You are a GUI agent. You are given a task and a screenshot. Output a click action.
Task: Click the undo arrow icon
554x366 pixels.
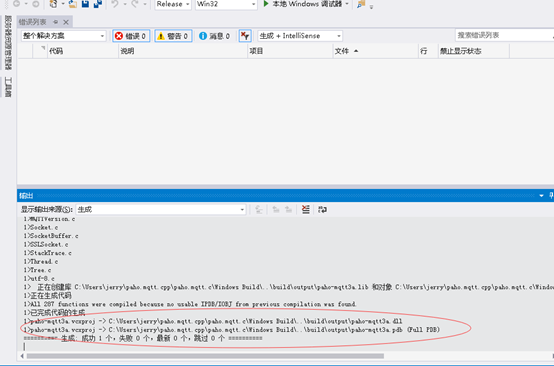115,4
